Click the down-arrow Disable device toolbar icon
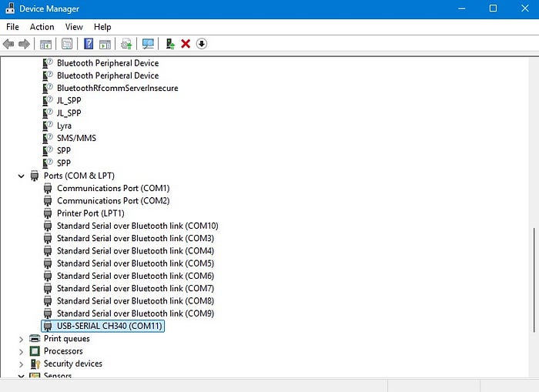 click(x=202, y=44)
